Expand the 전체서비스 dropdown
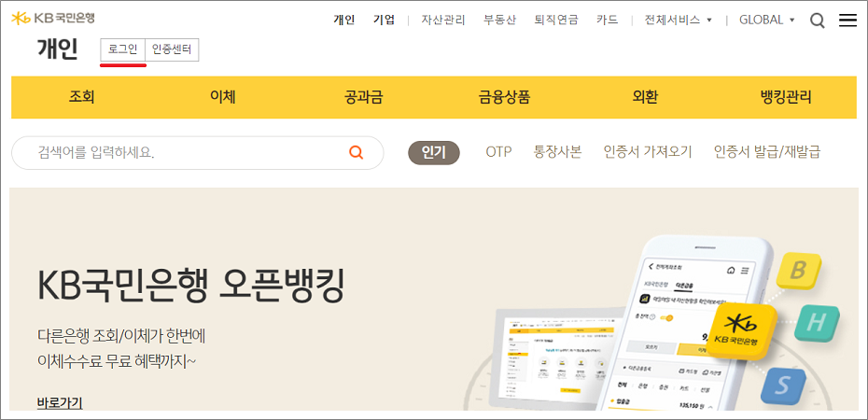Viewport: 868px width, 420px height. (678, 20)
